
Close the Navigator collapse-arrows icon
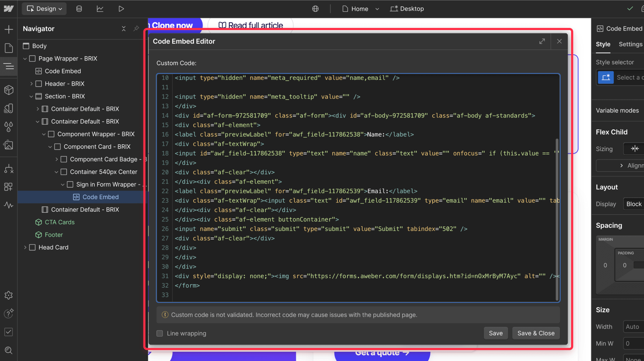[124, 29]
